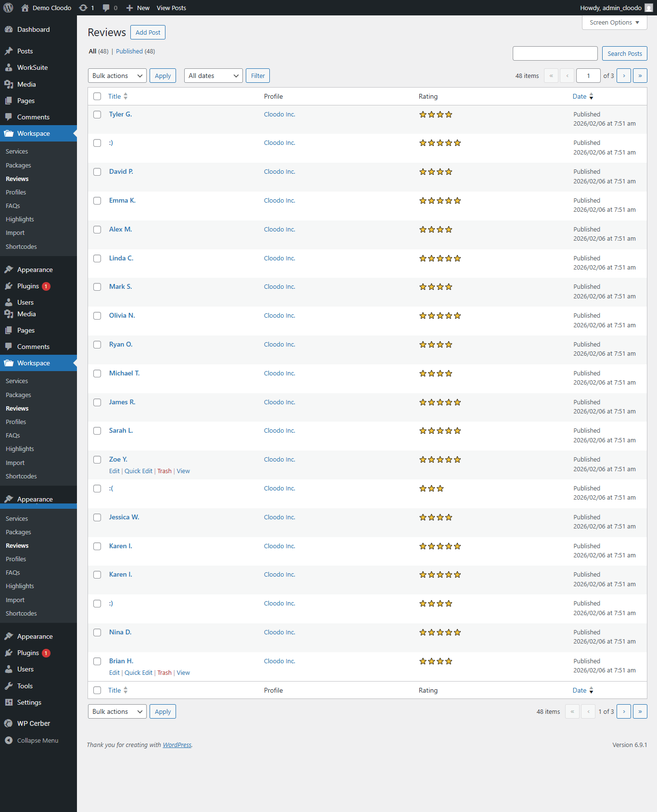This screenshot has height=812, width=657.
Task: Click the current page number field
Action: click(x=588, y=76)
